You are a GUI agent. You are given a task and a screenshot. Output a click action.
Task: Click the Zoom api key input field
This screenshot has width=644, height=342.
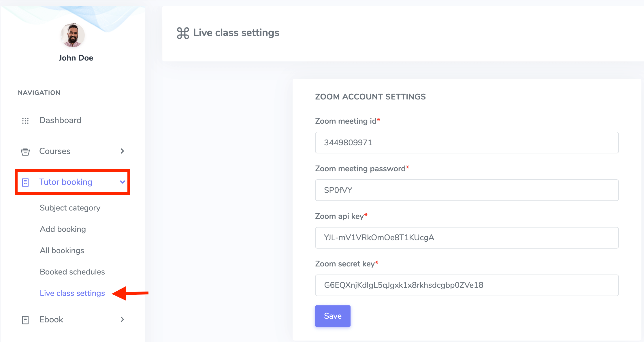point(467,238)
